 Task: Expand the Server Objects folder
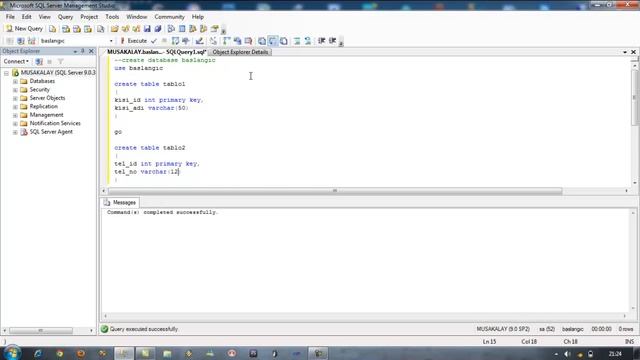15,98
